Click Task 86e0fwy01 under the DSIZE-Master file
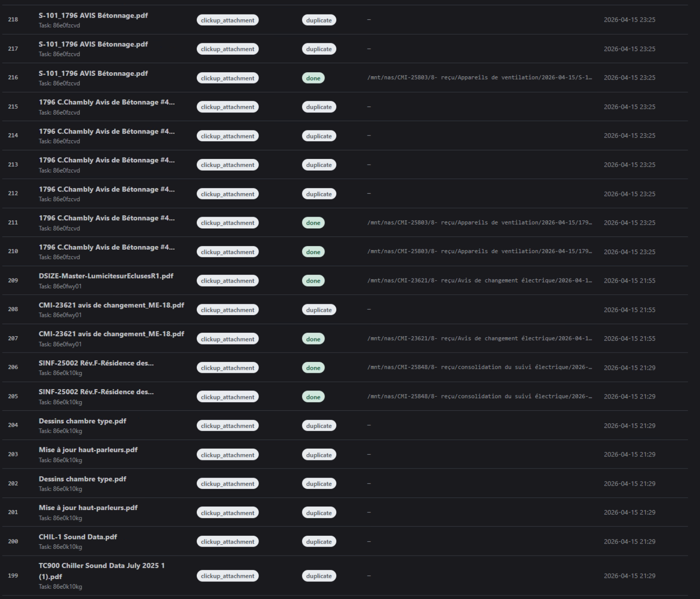Image resolution: width=700 pixels, height=599 pixels. click(60, 287)
